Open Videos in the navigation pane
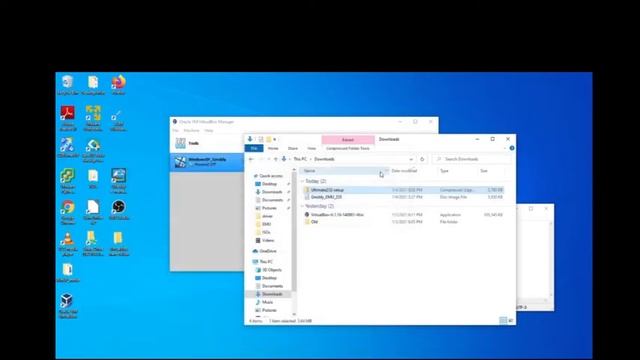The image size is (640, 360). click(268, 240)
